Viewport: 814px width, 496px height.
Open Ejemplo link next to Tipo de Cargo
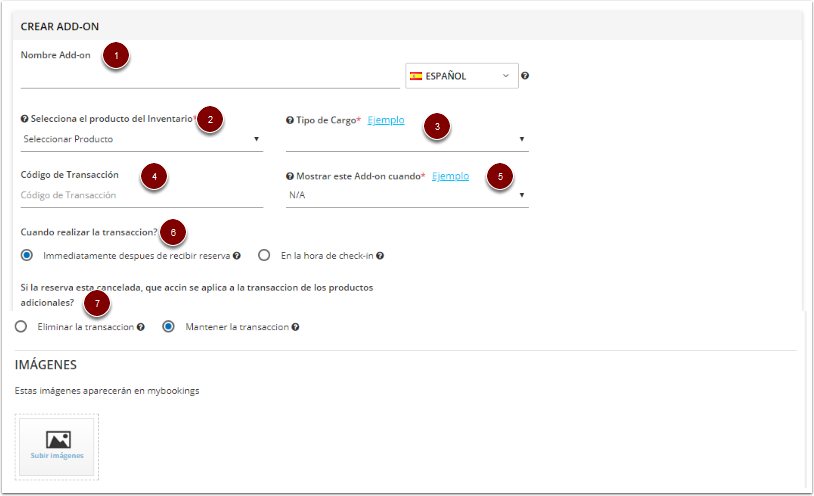(x=386, y=120)
